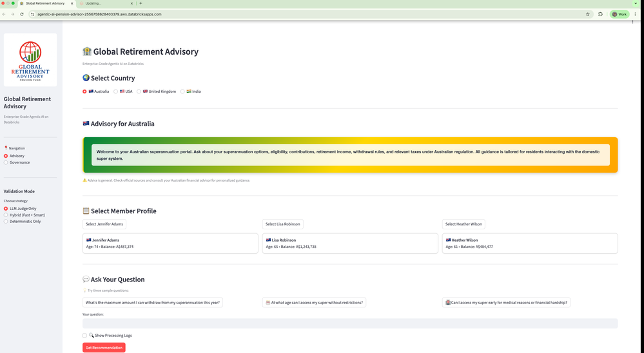Choose the United Kingdom country option
The height and width of the screenshot is (353, 644).
coord(139,91)
